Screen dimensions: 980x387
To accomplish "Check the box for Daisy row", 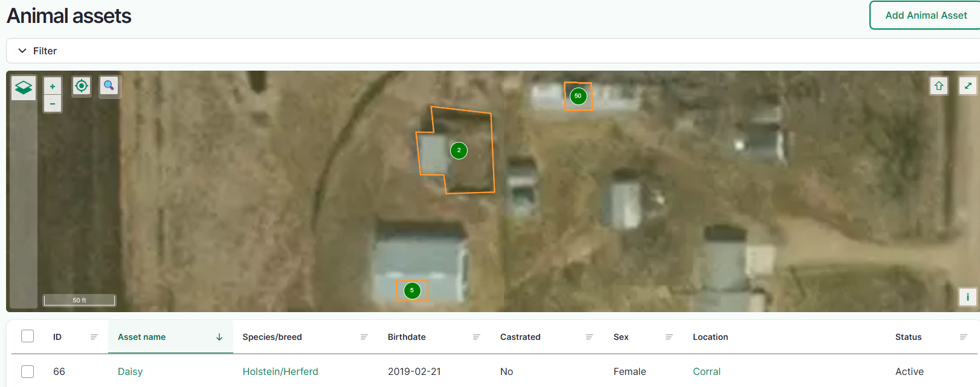I will point(27,371).
